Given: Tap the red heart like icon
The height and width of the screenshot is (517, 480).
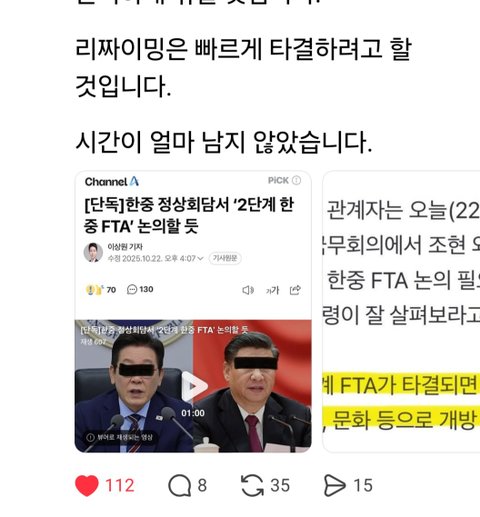Looking at the screenshot, I should point(87,485).
